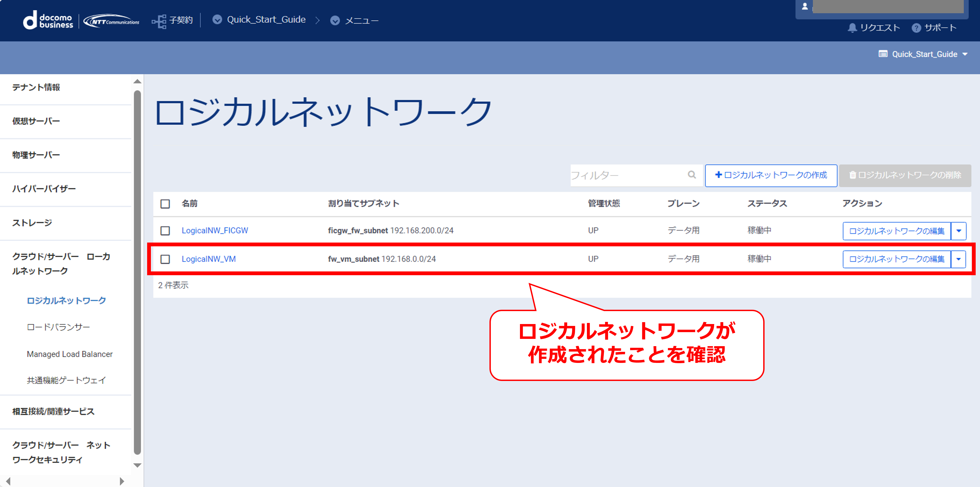Image resolution: width=980 pixels, height=487 pixels.
Task: Click sidebar scroll down arrow
Action: point(138,465)
